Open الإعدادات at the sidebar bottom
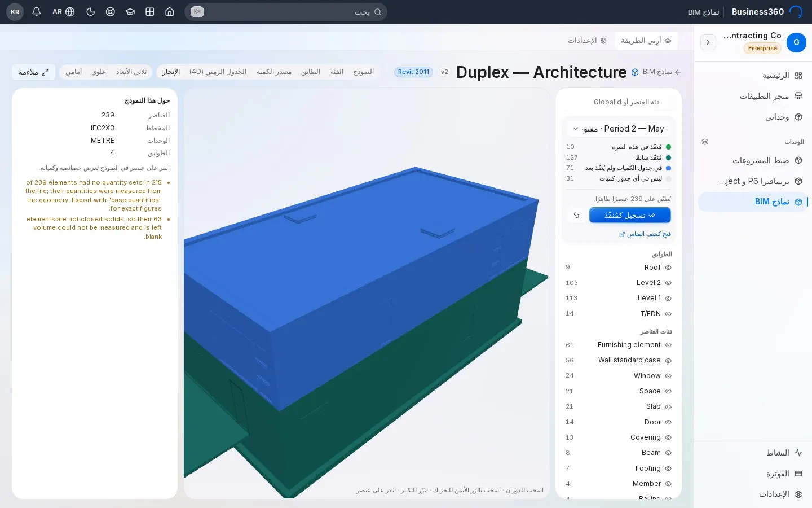This screenshot has width=812, height=508. click(753, 494)
